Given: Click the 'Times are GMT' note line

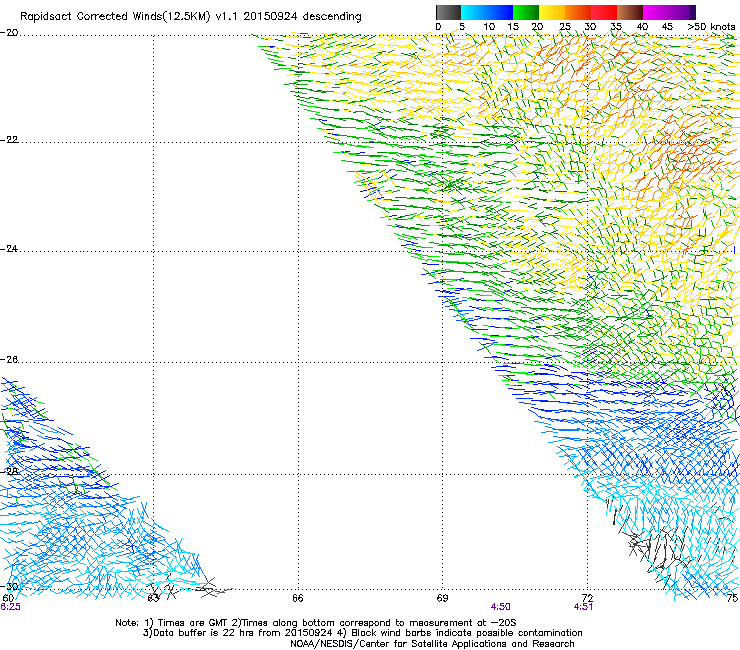Looking at the screenshot, I should click(x=316, y=623).
